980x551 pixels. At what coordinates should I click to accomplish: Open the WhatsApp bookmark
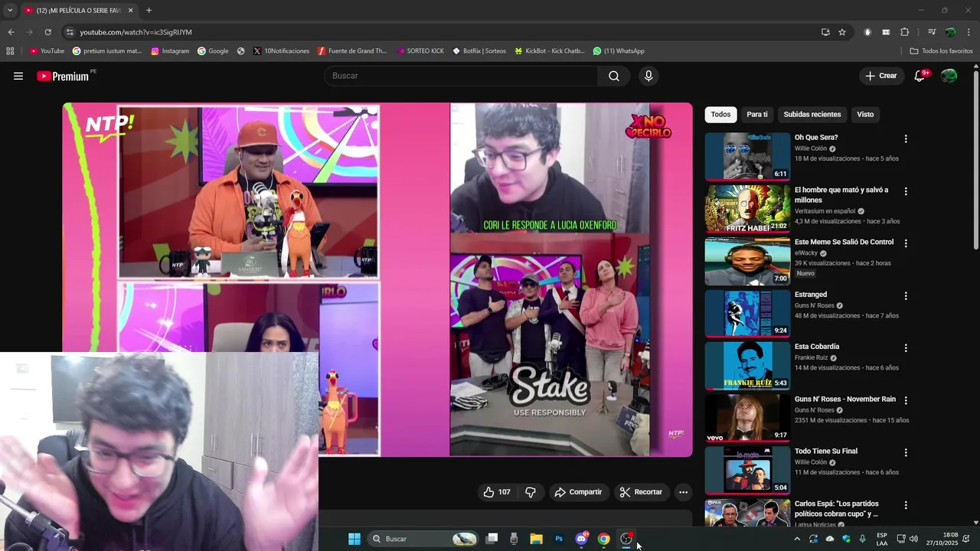pyautogui.click(x=619, y=51)
